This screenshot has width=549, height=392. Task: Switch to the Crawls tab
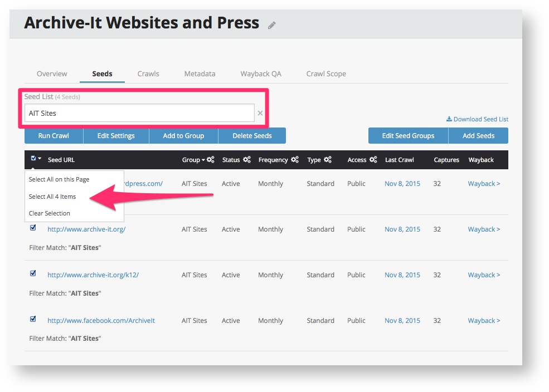pyautogui.click(x=148, y=73)
